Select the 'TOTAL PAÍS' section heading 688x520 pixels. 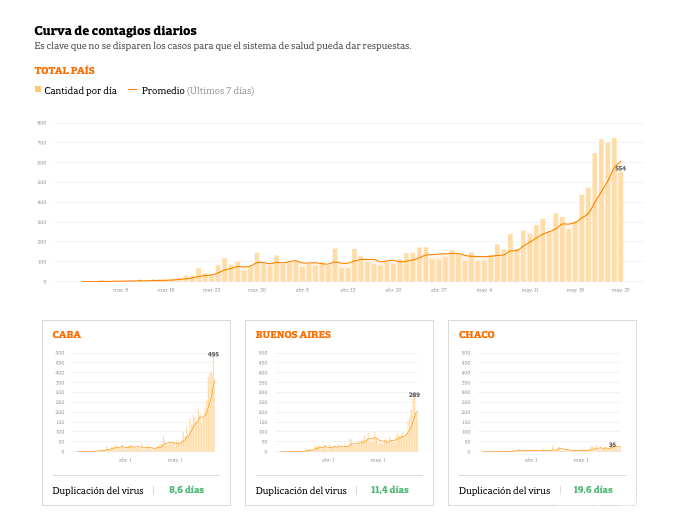pyautogui.click(x=64, y=71)
